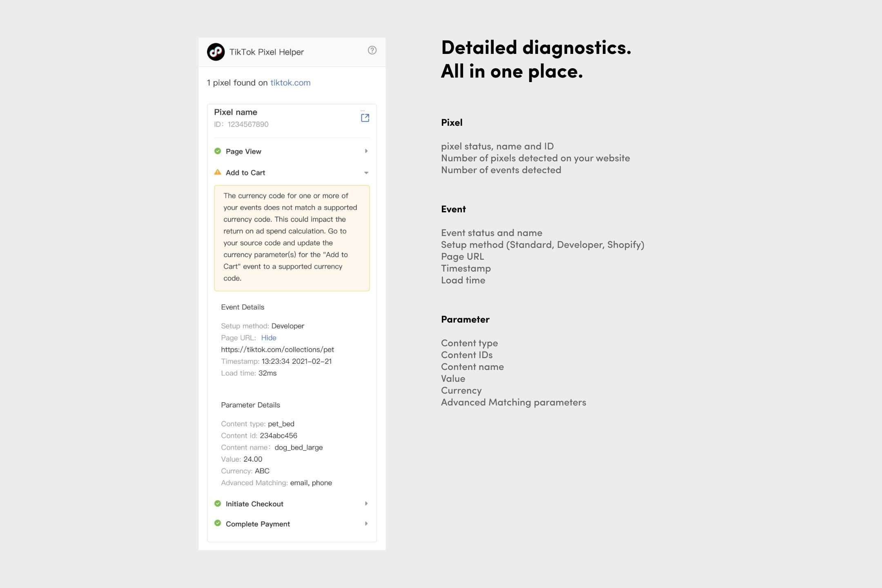Expand the Complete Payment event arrow

point(366,523)
